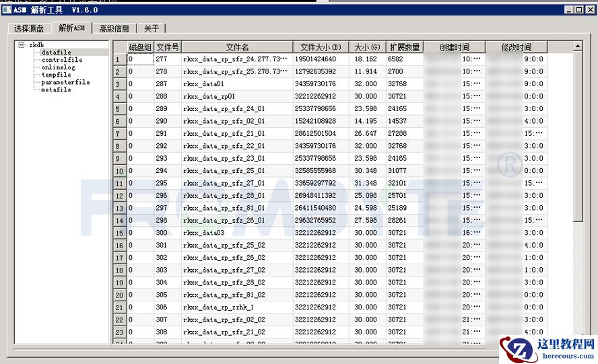The width and height of the screenshot is (598, 364).
Task: Click the 文件名 column header
Action: pyautogui.click(x=237, y=47)
